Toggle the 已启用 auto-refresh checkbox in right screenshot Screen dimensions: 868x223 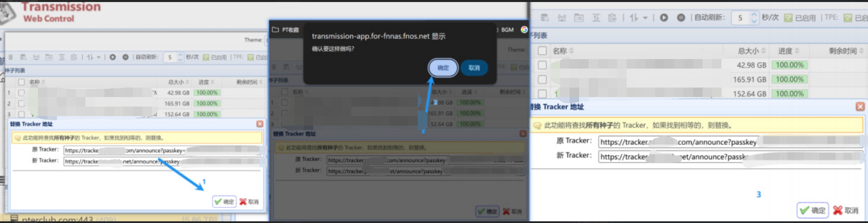click(788, 18)
